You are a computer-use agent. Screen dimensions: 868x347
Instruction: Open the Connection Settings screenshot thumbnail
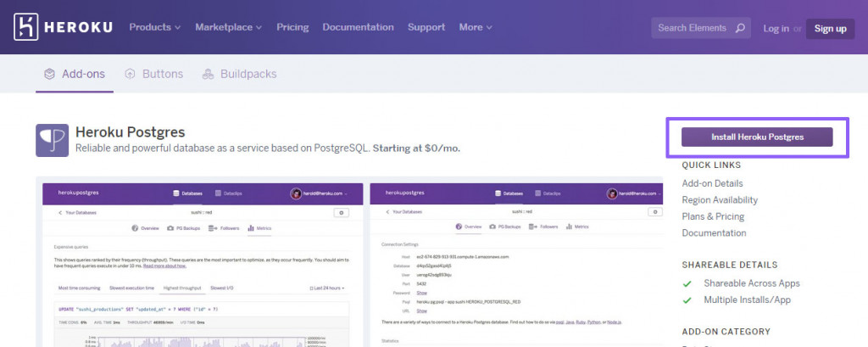[x=516, y=265]
